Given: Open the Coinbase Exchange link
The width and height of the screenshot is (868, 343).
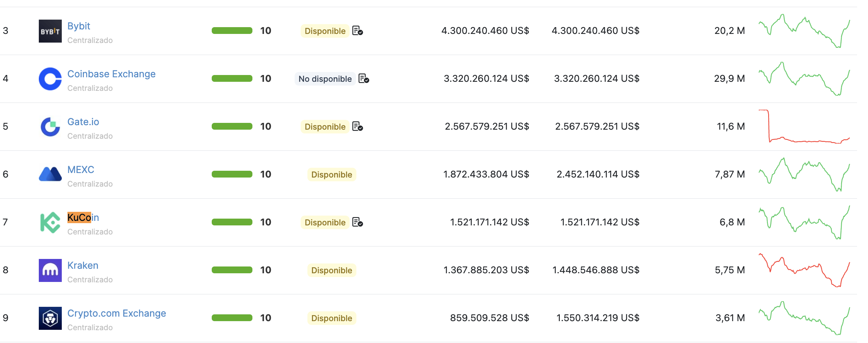Looking at the screenshot, I should point(111,74).
